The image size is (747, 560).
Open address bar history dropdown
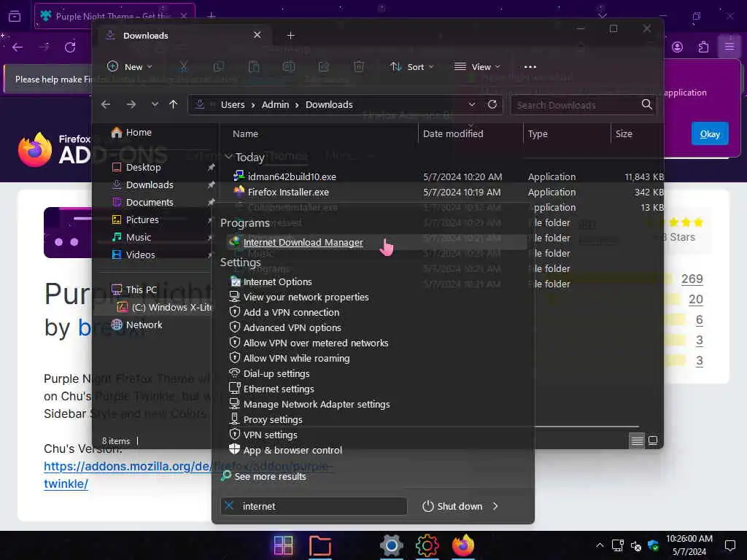tap(472, 104)
